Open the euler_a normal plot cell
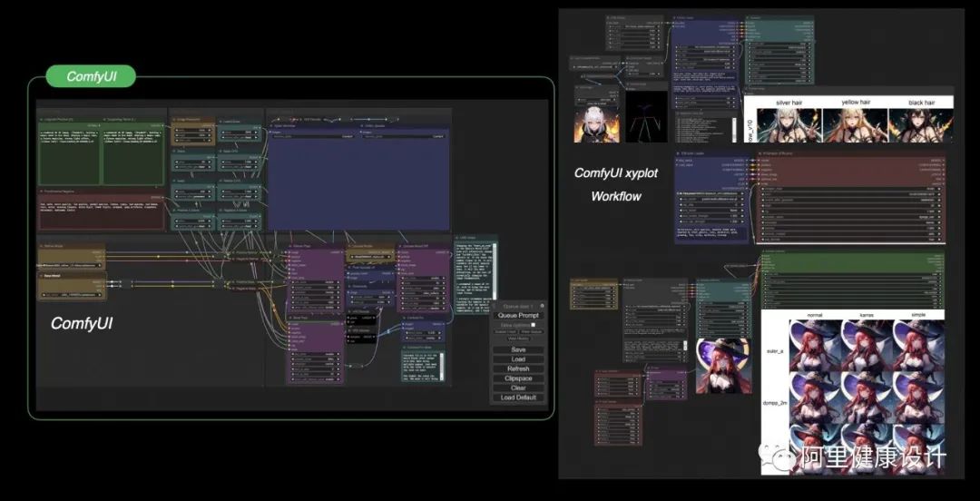 (814, 345)
